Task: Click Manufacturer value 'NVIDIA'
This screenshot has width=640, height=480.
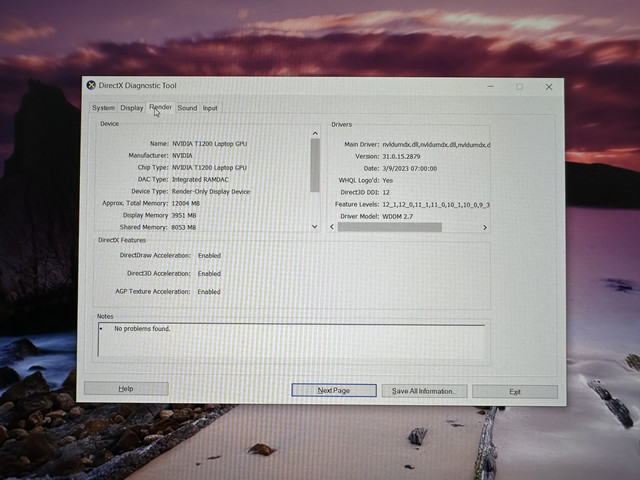Action: click(x=182, y=156)
